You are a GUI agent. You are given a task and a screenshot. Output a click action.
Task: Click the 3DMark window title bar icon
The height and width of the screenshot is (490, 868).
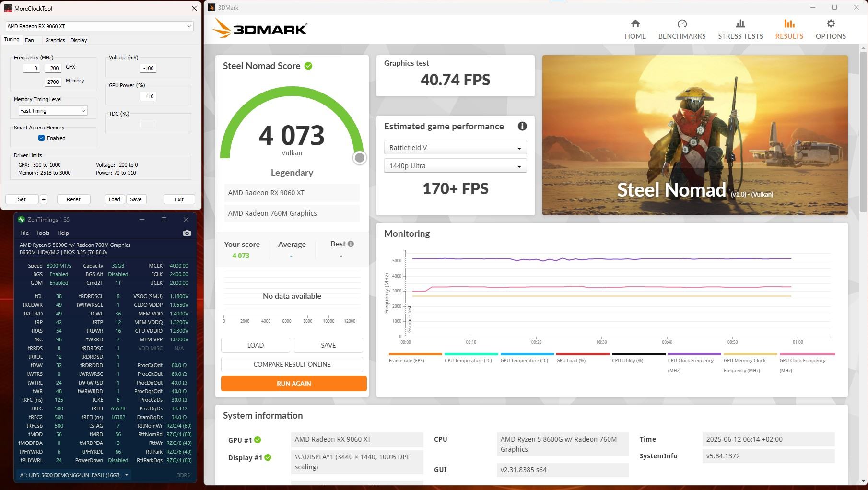[211, 7]
